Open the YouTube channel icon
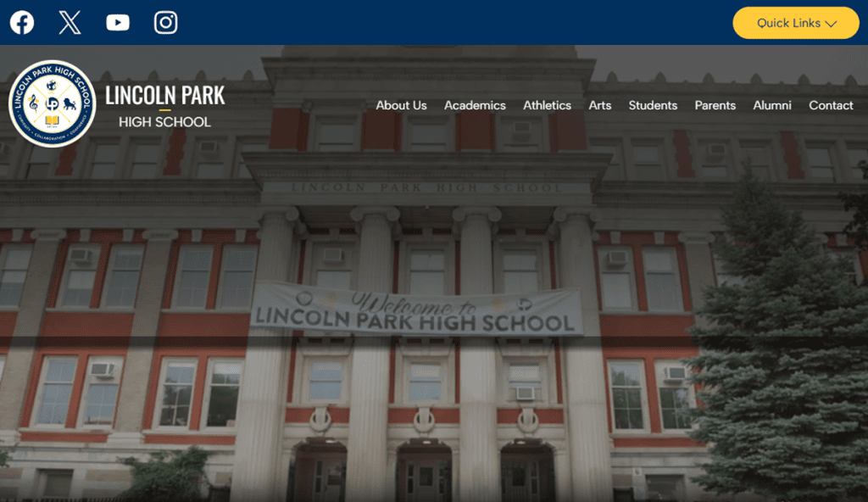This screenshot has height=502, width=868. click(x=117, y=22)
